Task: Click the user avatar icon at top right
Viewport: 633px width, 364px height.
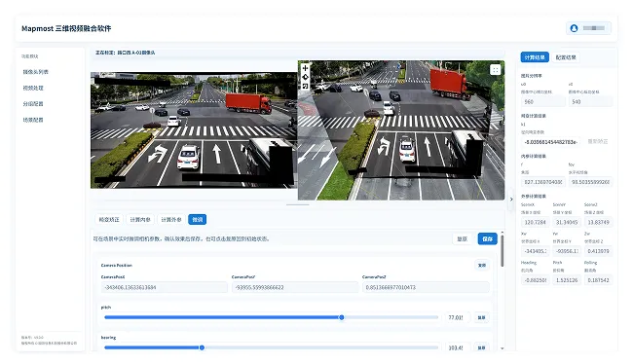Action: [x=574, y=28]
